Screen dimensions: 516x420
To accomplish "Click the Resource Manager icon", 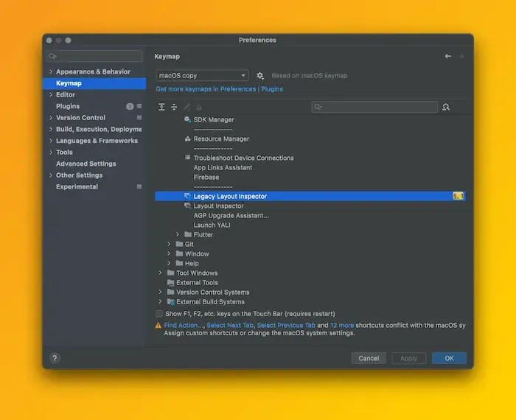I will pyautogui.click(x=187, y=139).
